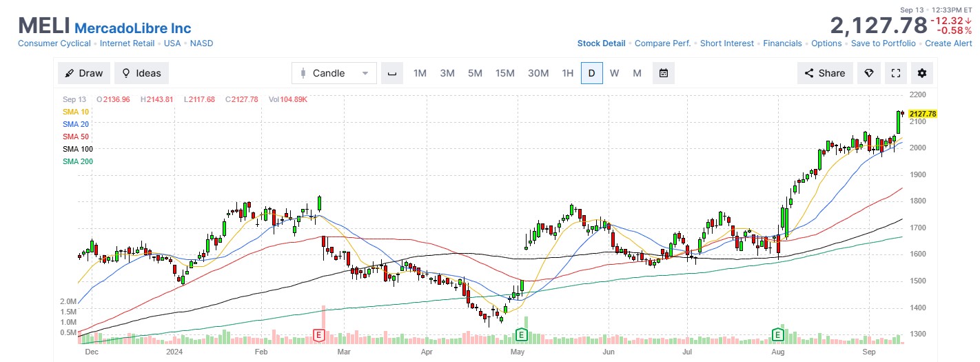Click Save to Portfolio

[884, 43]
